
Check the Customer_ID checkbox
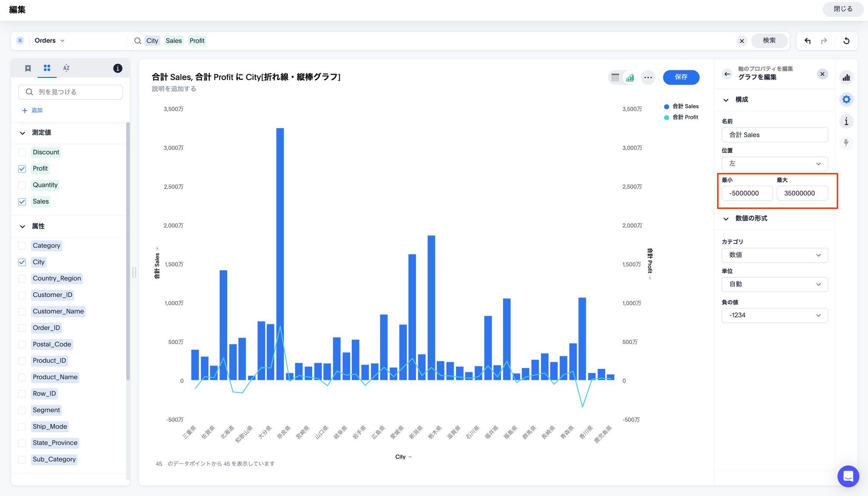click(22, 295)
